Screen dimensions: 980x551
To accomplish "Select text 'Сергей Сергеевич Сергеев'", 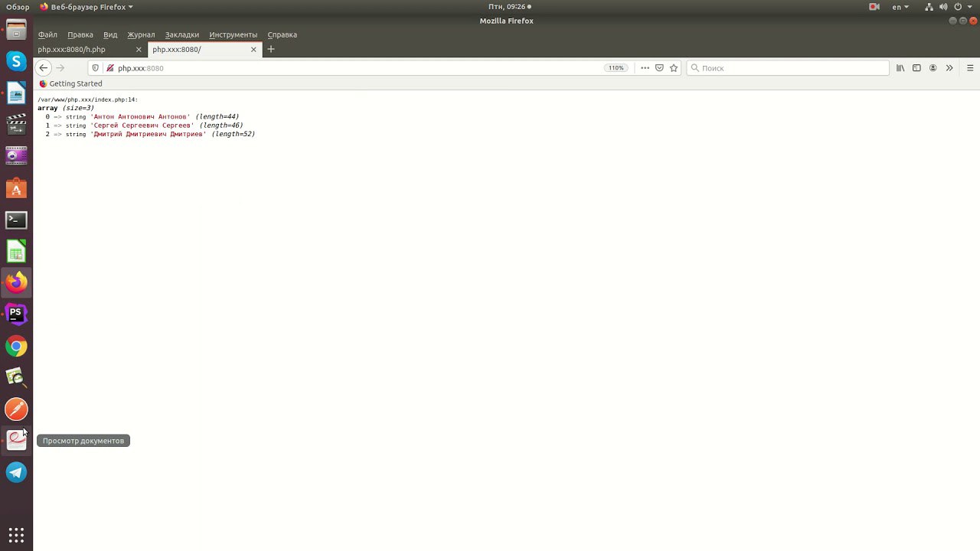I will point(142,126).
